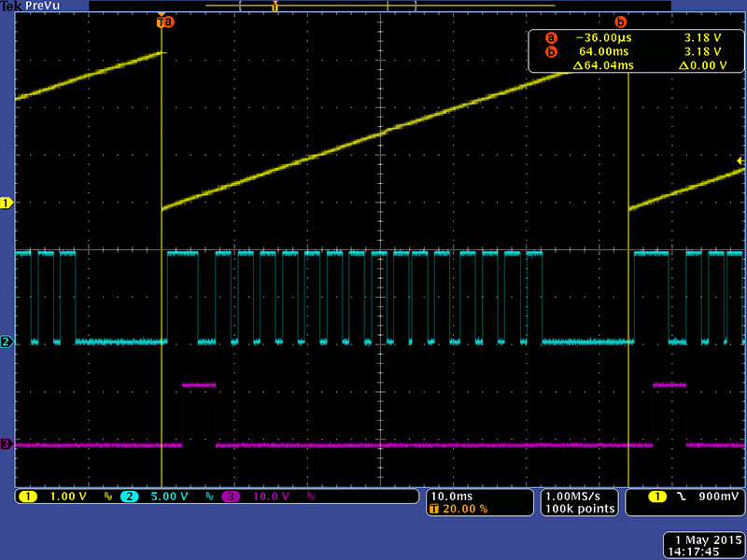Click the date and time display
Image resolution: width=747 pixels, height=560 pixels.
coord(702,546)
